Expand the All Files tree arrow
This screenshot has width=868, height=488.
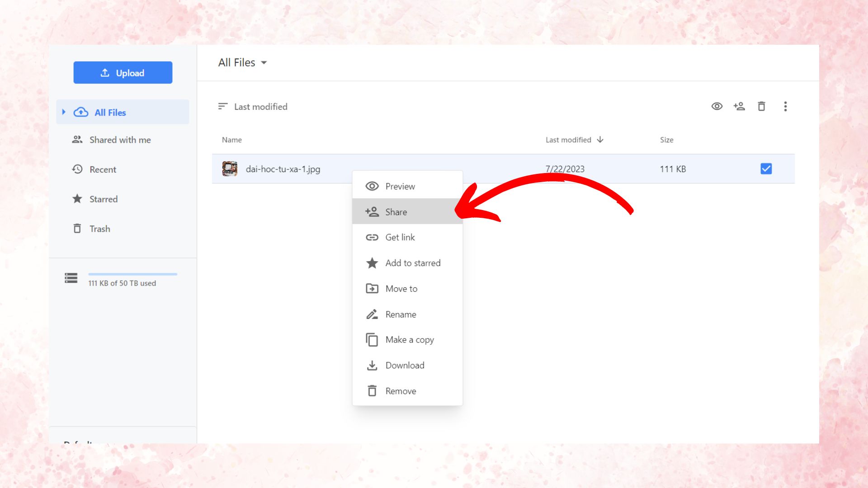(x=64, y=112)
